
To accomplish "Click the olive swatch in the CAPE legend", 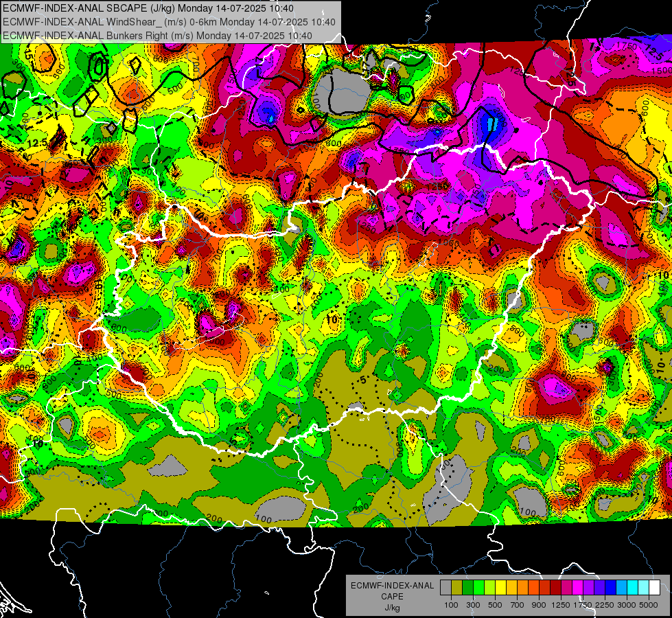I will pos(457,588).
